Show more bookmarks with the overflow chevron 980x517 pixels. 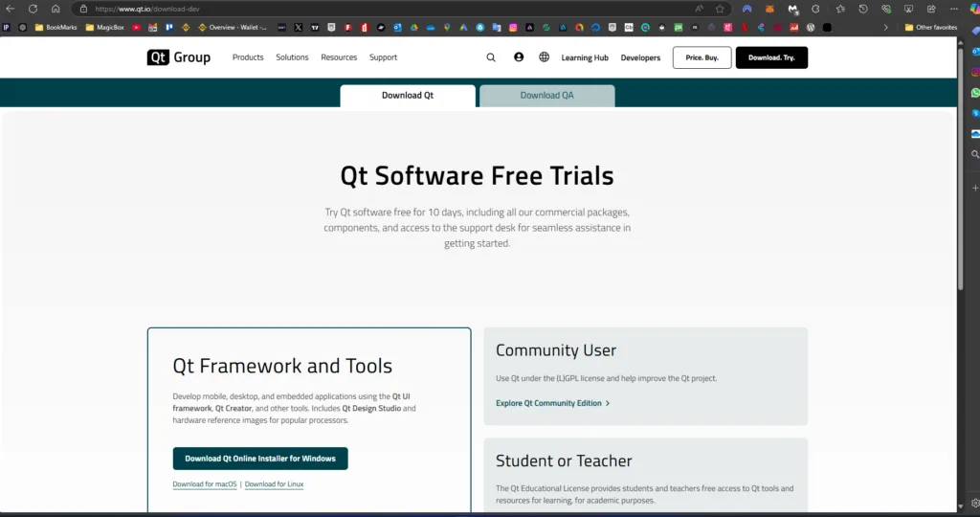click(x=885, y=28)
